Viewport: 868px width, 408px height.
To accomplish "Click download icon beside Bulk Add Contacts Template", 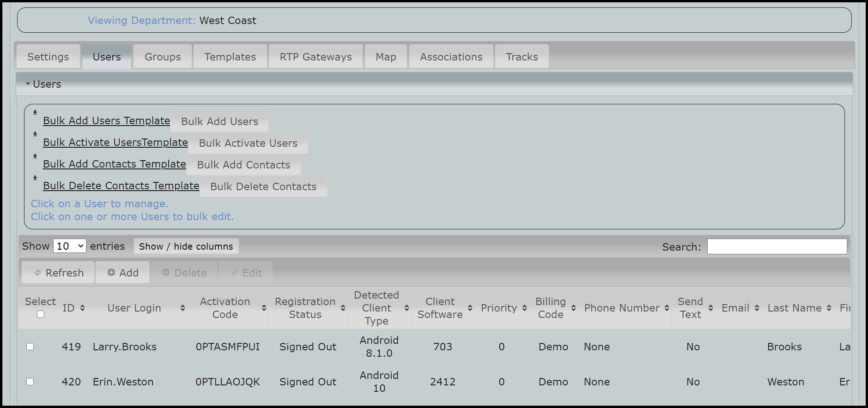I will pyautogui.click(x=35, y=156).
